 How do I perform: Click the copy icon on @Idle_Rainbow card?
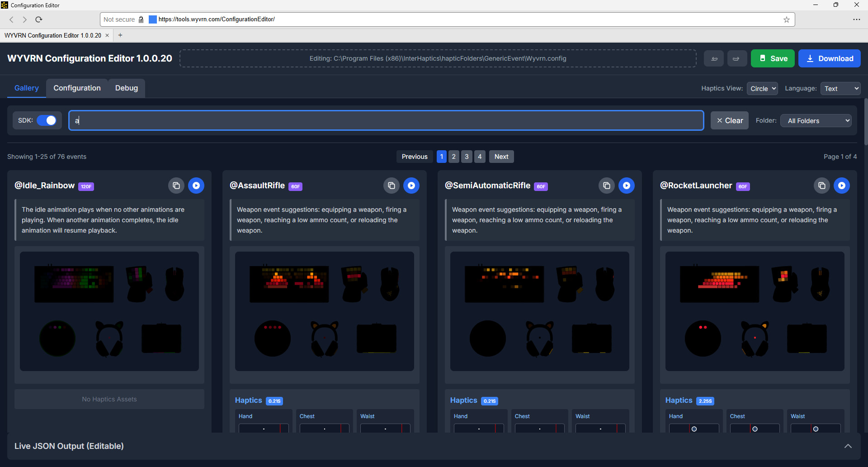click(x=176, y=186)
